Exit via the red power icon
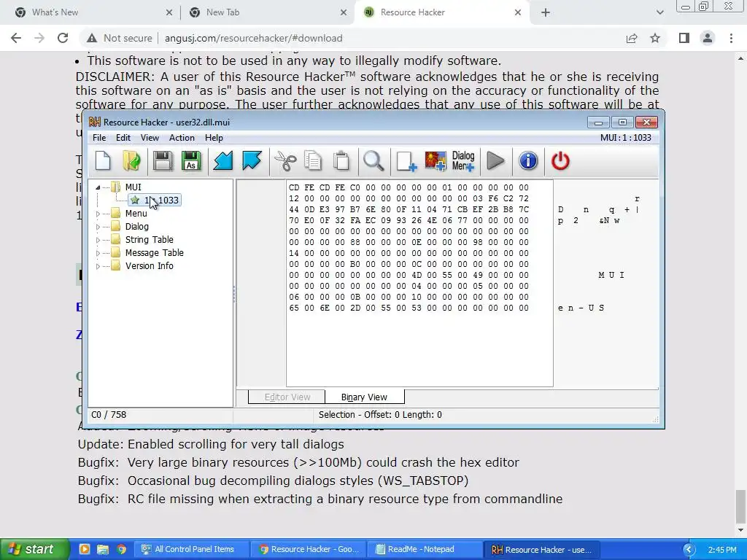The image size is (747, 560). pyautogui.click(x=560, y=161)
